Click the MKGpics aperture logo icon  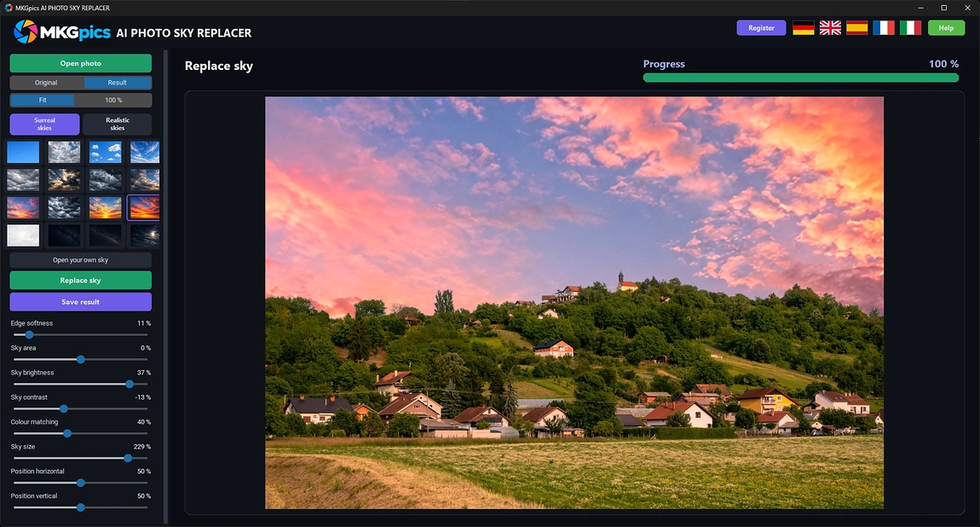[25, 32]
